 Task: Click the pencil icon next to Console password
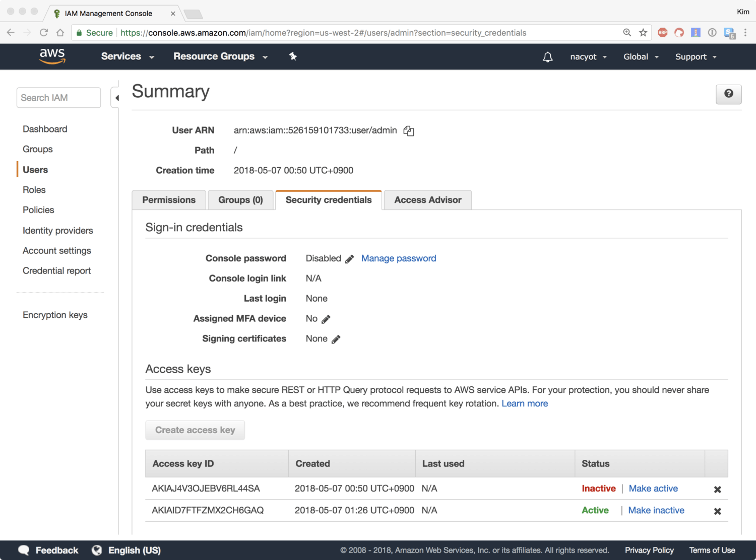coord(349,259)
